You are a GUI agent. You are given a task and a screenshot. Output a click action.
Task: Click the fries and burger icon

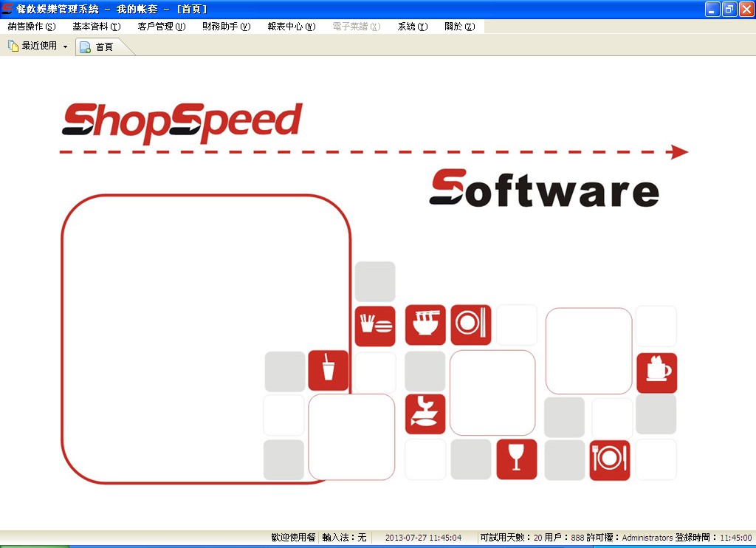point(375,326)
